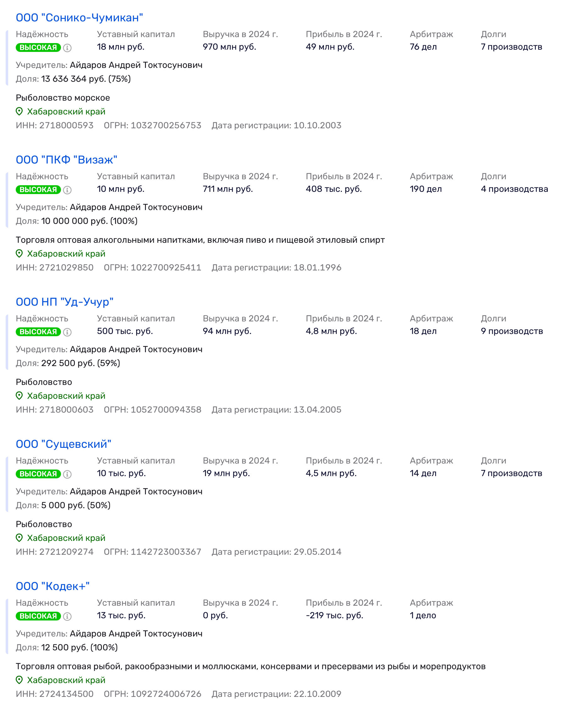Viewport: 588px width, 712px height.
Task: Click the ВЫСОКАЯ reliability badge for Визаж
Action: pyautogui.click(x=38, y=190)
